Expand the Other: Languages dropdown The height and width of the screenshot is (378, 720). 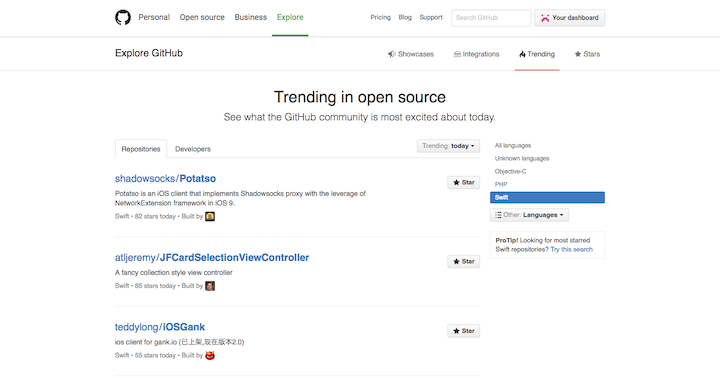point(529,214)
